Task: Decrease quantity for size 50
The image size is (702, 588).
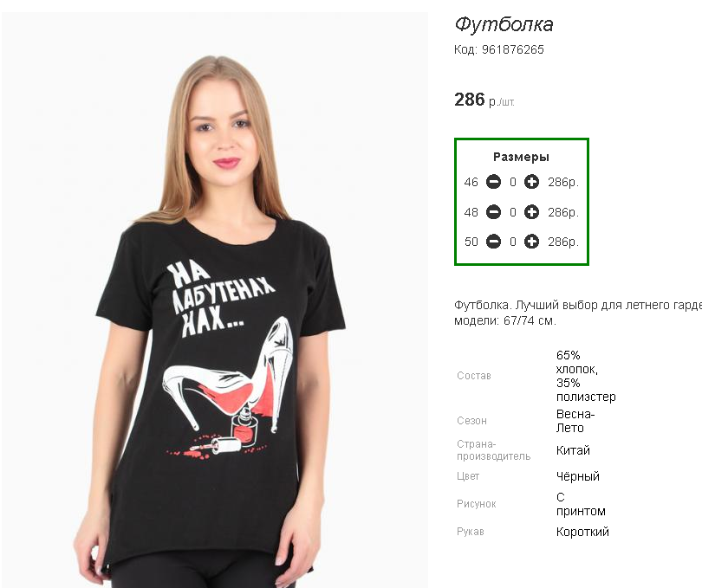Action: (x=493, y=242)
